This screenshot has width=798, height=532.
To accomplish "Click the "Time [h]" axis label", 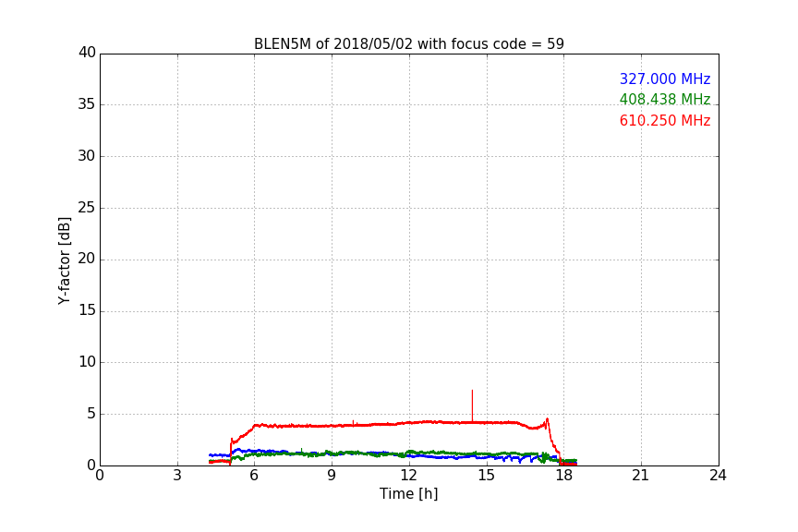I will (408, 493).
